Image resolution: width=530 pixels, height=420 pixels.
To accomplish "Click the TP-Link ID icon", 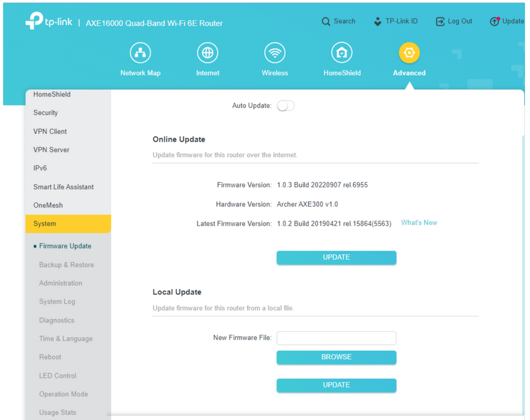I will click(378, 21).
